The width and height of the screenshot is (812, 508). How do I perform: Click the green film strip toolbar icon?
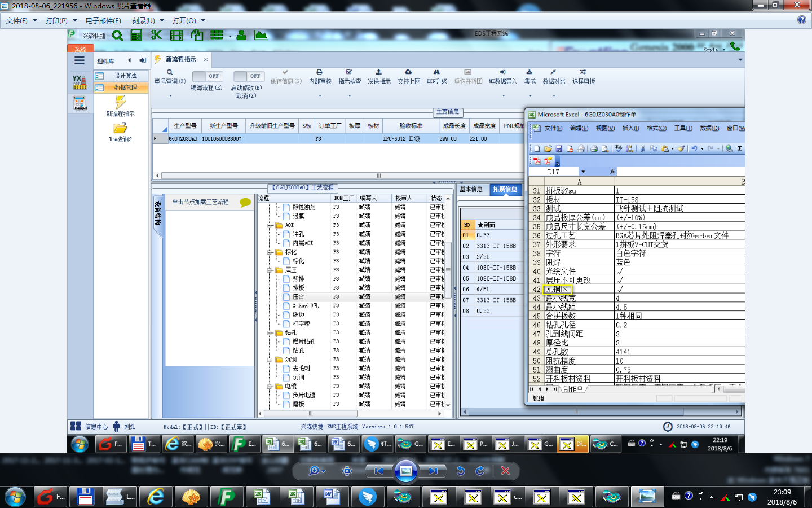(176, 36)
